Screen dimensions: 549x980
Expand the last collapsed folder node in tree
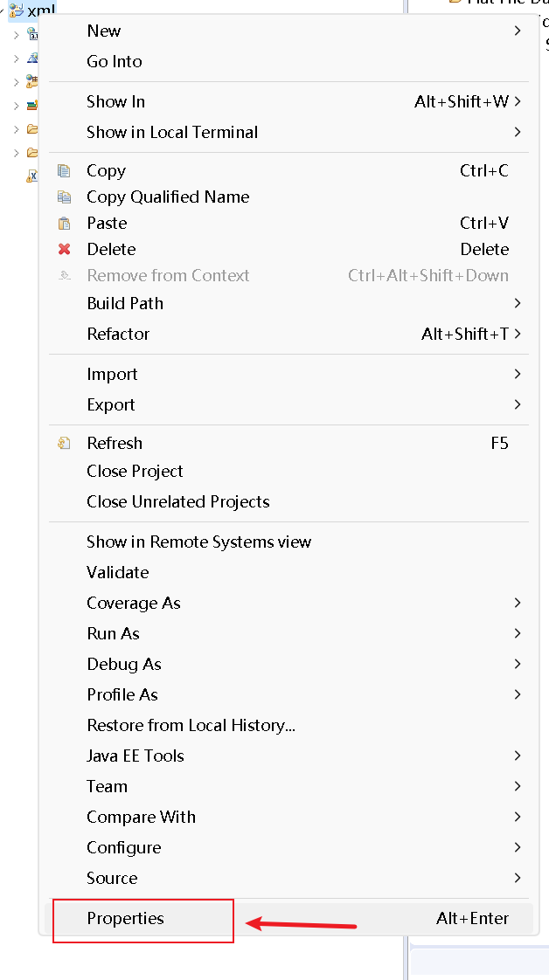tap(16, 153)
